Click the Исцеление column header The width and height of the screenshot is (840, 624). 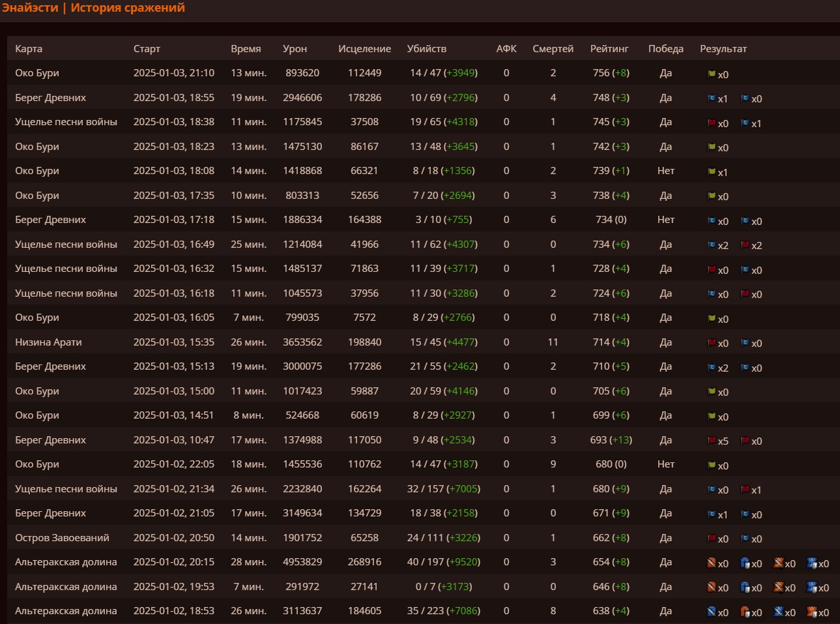pyautogui.click(x=364, y=49)
